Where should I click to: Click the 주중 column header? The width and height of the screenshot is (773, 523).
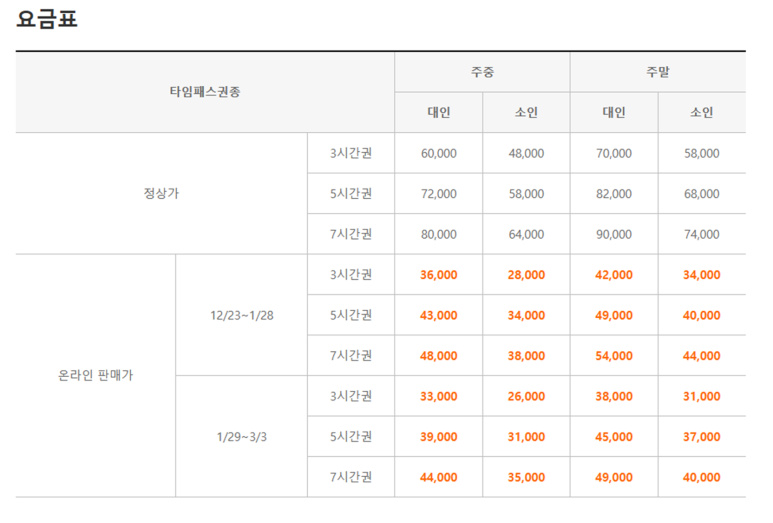[x=482, y=72]
